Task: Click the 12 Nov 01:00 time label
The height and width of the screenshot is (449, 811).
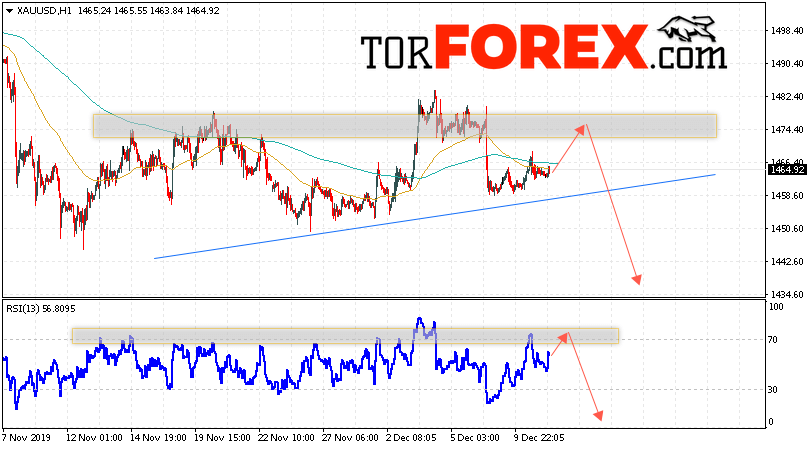Action: [95, 438]
